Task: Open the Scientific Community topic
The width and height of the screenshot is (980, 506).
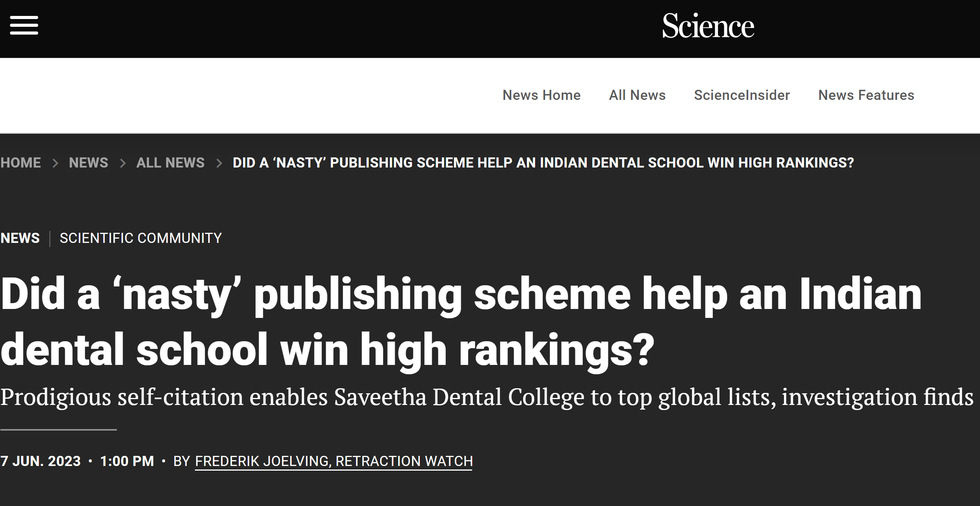Action: (x=141, y=238)
